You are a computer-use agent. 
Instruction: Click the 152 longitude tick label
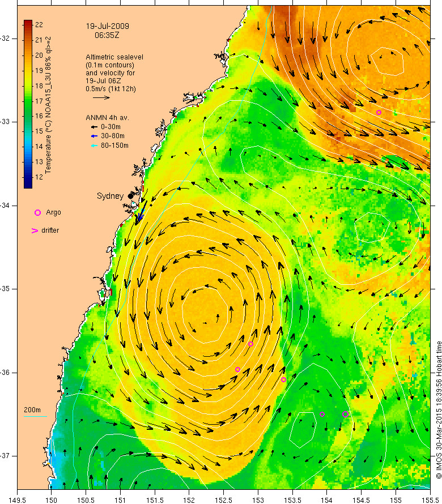coord(189,500)
